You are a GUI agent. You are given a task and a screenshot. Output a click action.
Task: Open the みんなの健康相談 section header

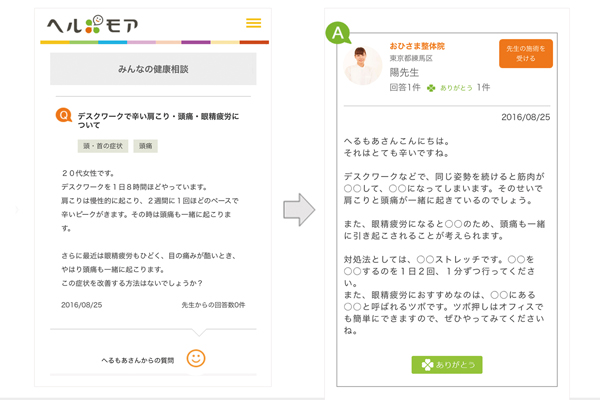point(153,68)
